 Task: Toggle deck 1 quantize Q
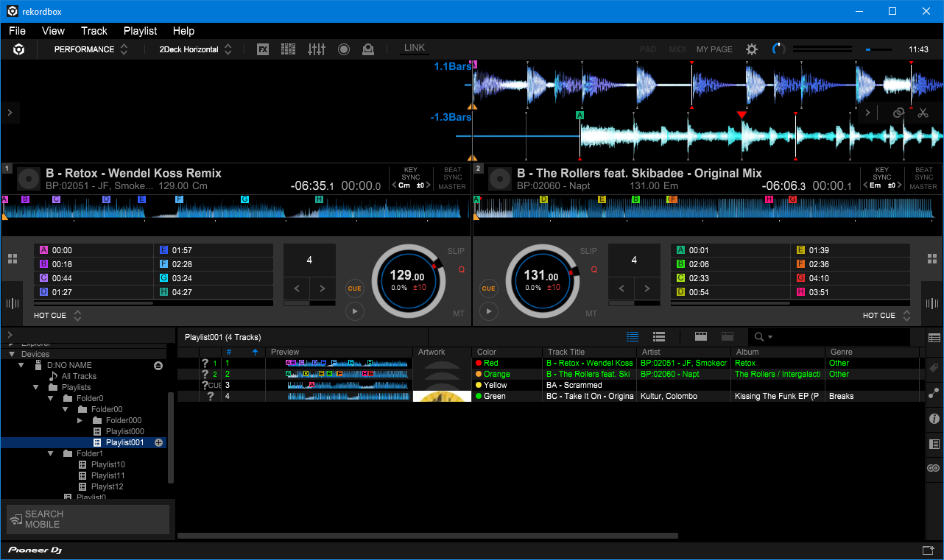pyautogui.click(x=462, y=270)
